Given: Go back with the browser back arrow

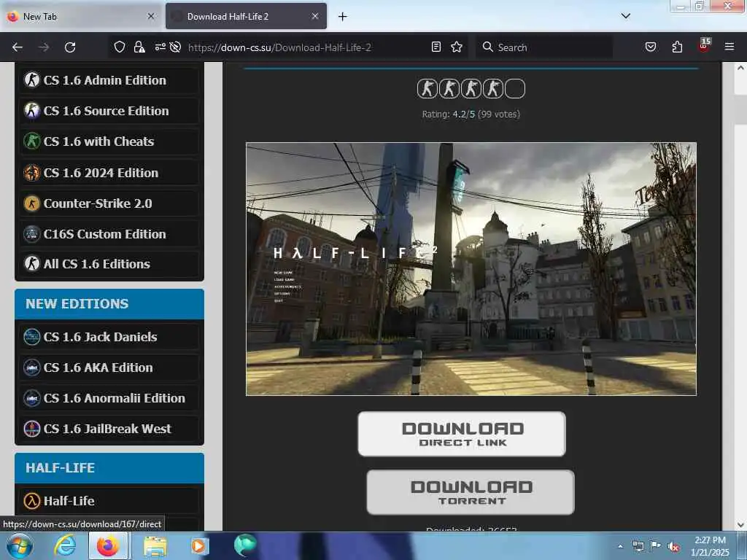Looking at the screenshot, I should (18, 47).
